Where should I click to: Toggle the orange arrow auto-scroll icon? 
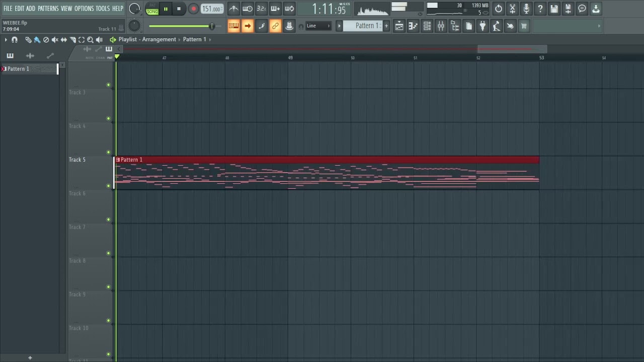coord(248,26)
